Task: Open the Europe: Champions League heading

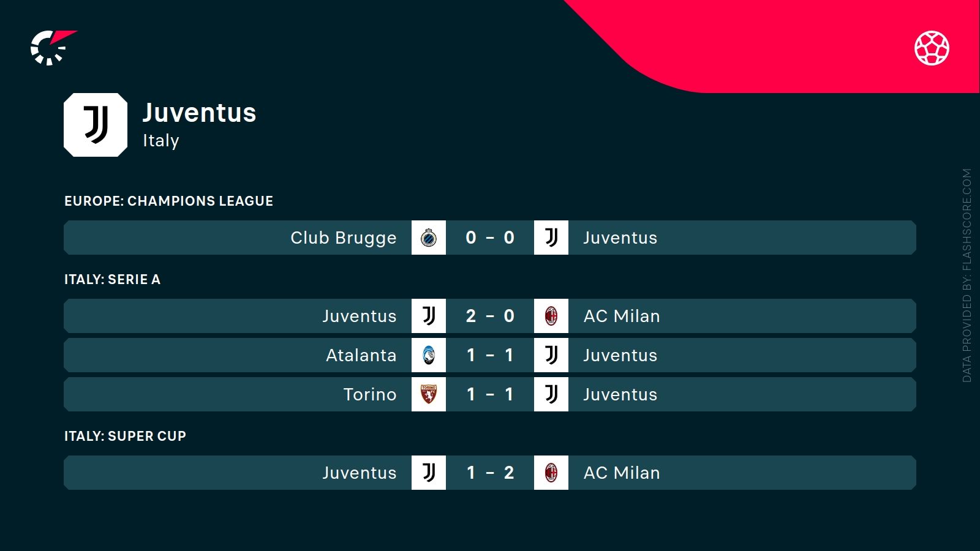Action: click(168, 201)
